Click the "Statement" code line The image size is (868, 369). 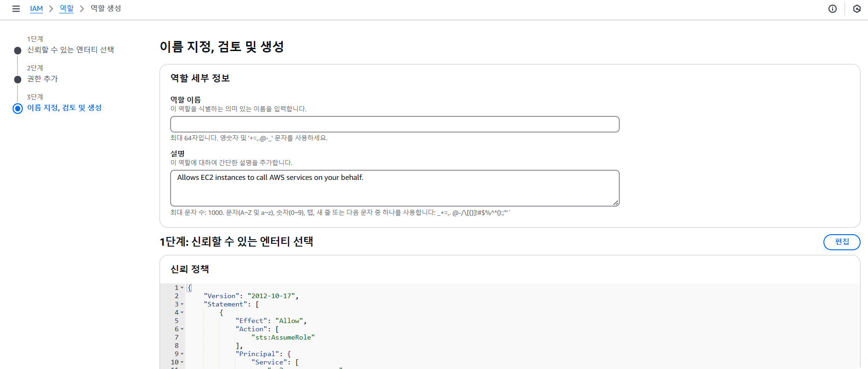[231, 304]
